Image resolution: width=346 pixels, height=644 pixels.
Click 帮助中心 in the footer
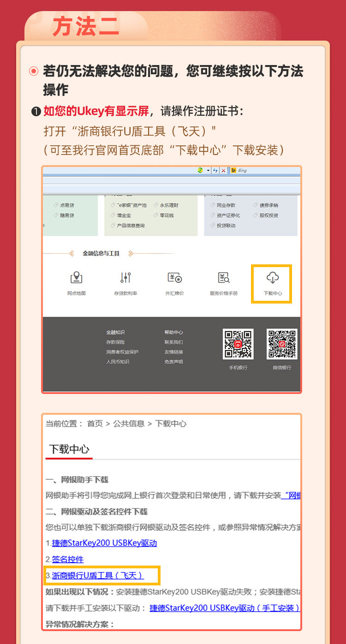pos(173,332)
